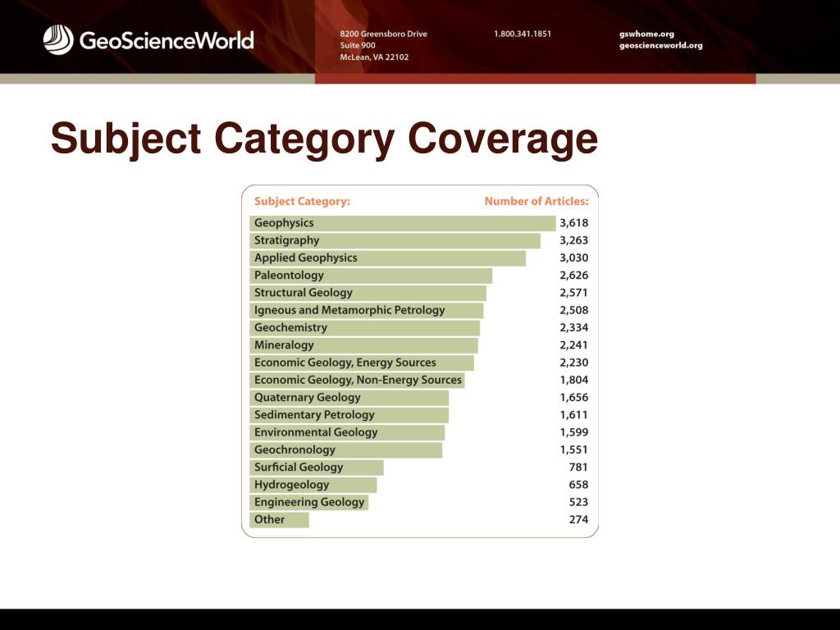
Task: Select Igneous and Metamorphic Petrology row
Action: [367, 311]
